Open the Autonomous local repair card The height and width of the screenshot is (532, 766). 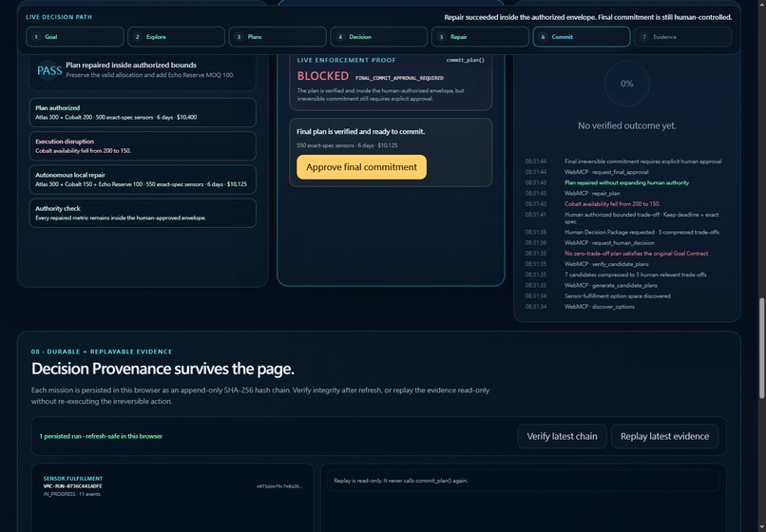[x=143, y=180]
